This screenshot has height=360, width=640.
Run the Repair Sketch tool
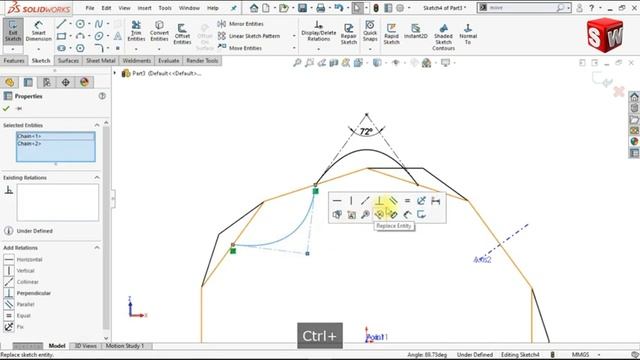349,34
